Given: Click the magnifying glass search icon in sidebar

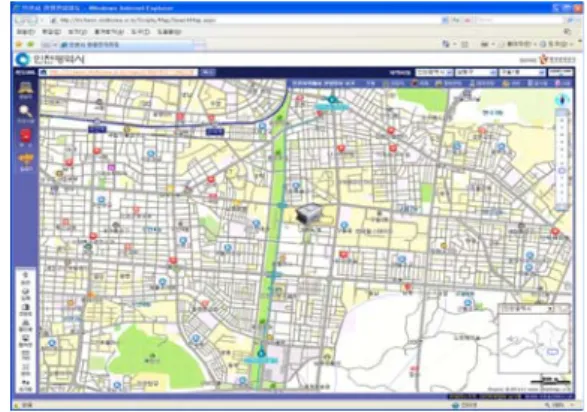Looking at the screenshot, I should pos(25,112).
